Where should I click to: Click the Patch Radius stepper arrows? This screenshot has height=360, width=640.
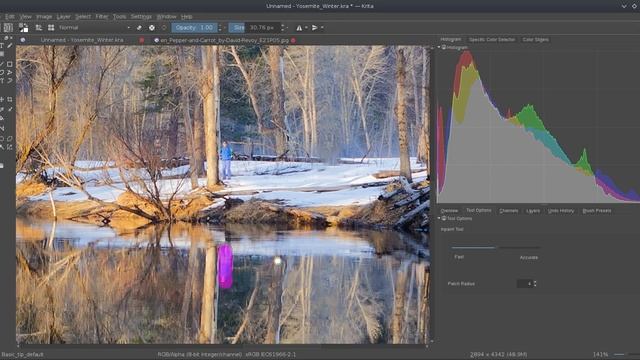coord(535,283)
